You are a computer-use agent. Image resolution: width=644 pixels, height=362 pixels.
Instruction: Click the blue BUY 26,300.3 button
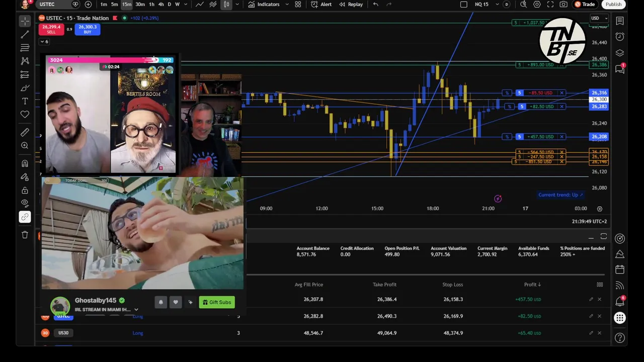pyautogui.click(x=88, y=29)
